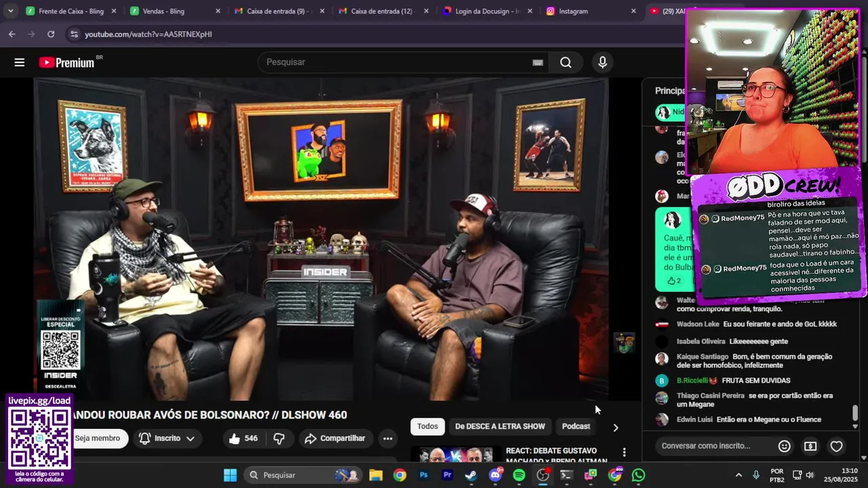Click the address bar URL

click(x=149, y=34)
